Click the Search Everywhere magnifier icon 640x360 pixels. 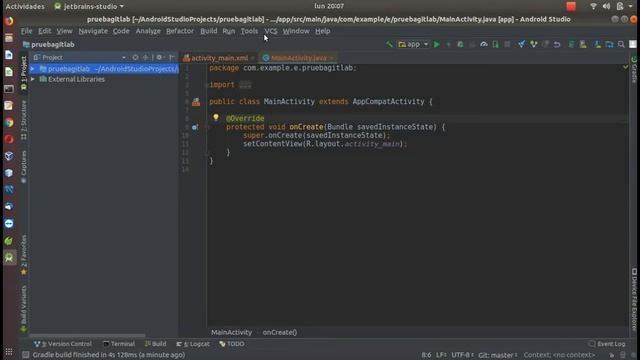(x=621, y=44)
